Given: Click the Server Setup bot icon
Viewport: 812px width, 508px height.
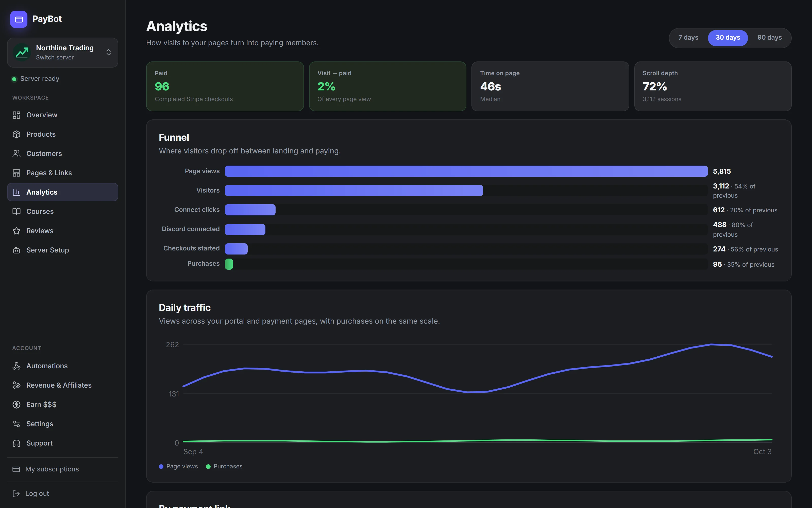Looking at the screenshot, I should [x=16, y=250].
